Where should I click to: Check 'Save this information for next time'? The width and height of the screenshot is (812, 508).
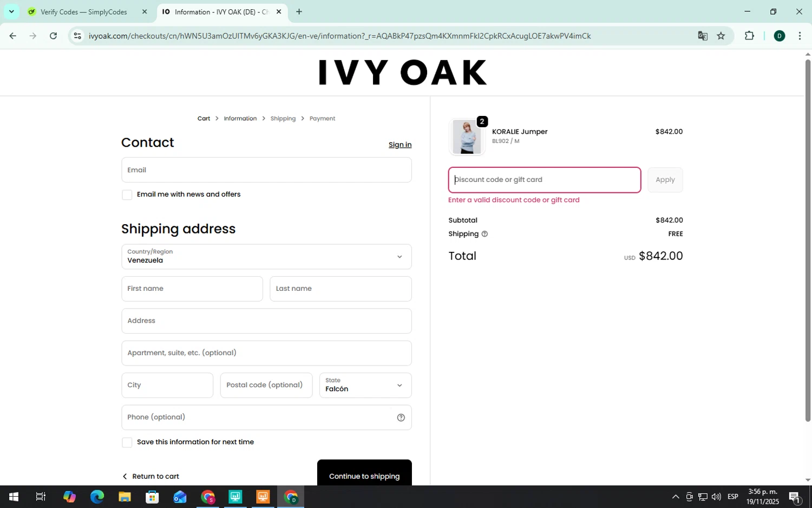(127, 442)
